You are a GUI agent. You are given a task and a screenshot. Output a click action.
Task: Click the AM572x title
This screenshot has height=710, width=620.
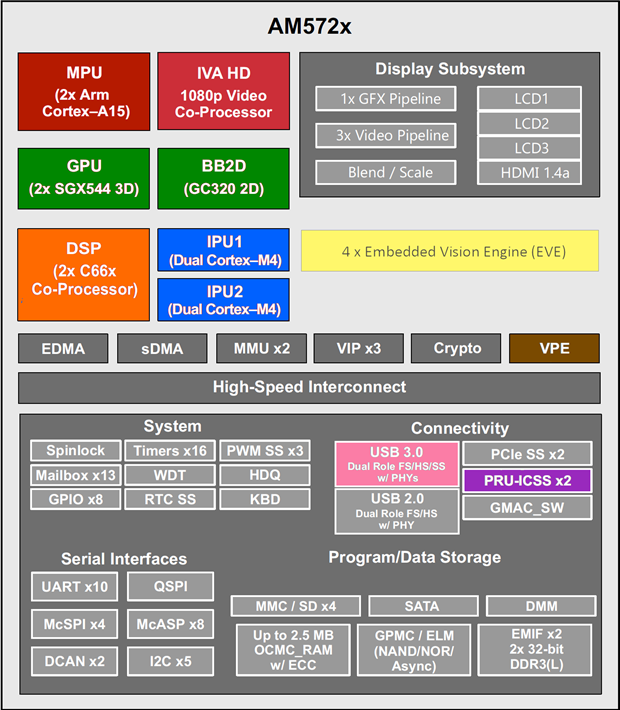(x=309, y=26)
